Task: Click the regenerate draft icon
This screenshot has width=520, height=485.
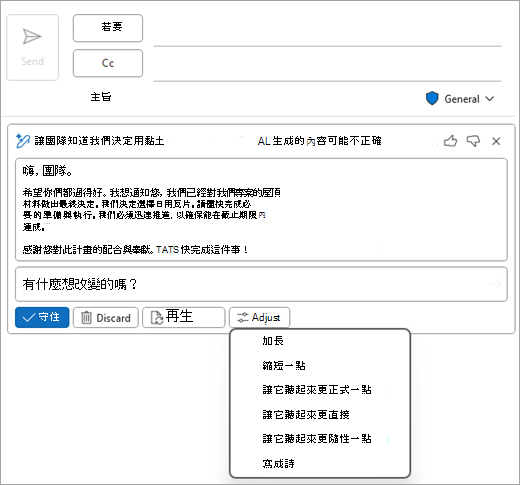Action: click(157, 318)
